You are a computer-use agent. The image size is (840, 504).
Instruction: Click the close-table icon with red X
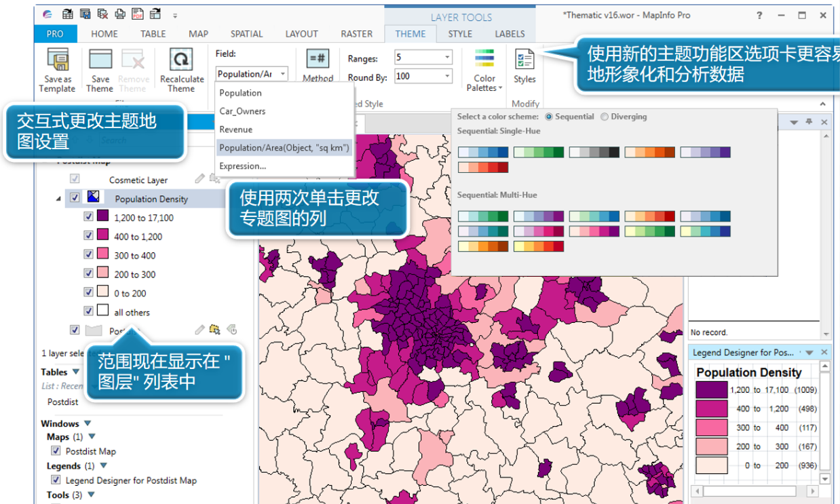(102, 13)
